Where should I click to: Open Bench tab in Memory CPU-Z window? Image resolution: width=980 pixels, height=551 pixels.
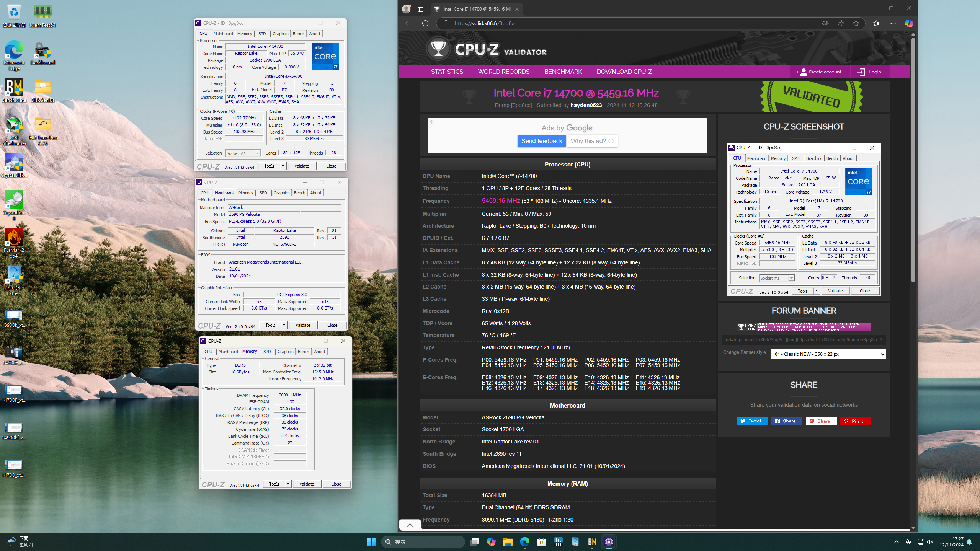(x=303, y=352)
